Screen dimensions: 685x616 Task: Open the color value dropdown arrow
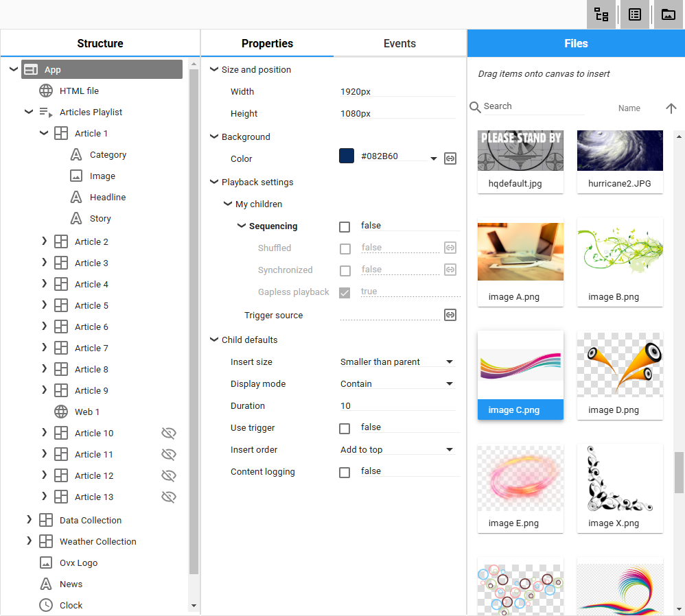click(x=433, y=158)
